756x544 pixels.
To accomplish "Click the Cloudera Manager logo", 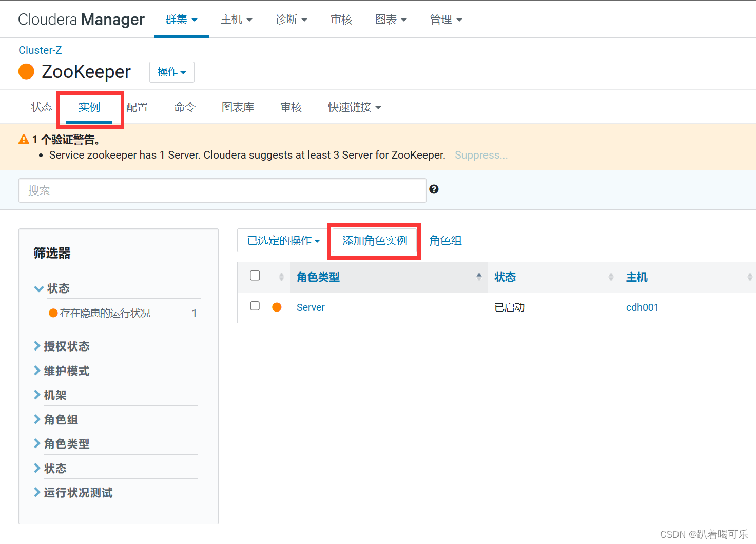I will (x=81, y=20).
